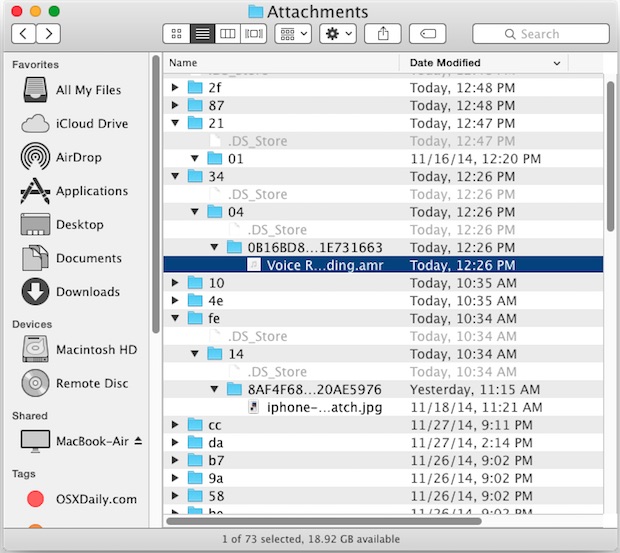Click date '11/27/14, 9:11 PM'
The height and width of the screenshot is (553, 620).
tap(471, 425)
